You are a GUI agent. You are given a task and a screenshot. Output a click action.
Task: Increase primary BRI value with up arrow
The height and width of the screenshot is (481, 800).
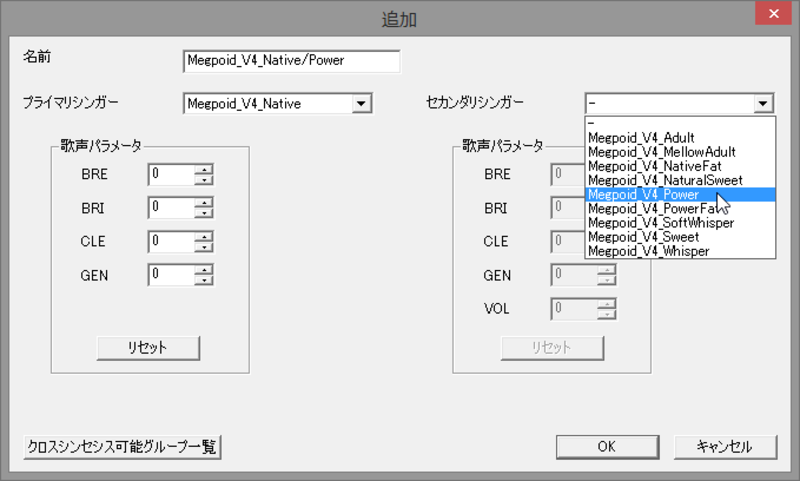pos(204,203)
